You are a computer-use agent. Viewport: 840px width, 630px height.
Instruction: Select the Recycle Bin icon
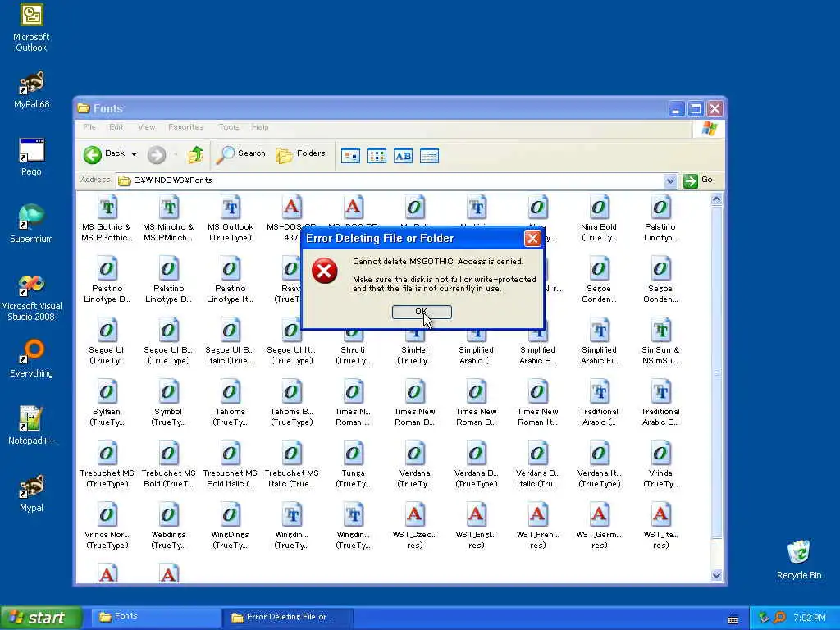tap(799, 560)
